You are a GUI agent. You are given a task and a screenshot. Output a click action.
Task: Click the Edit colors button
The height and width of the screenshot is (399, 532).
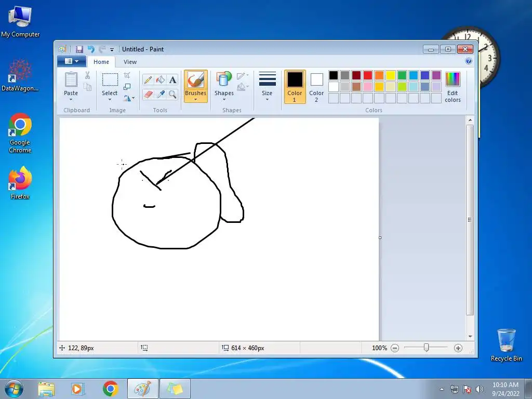pos(453,87)
